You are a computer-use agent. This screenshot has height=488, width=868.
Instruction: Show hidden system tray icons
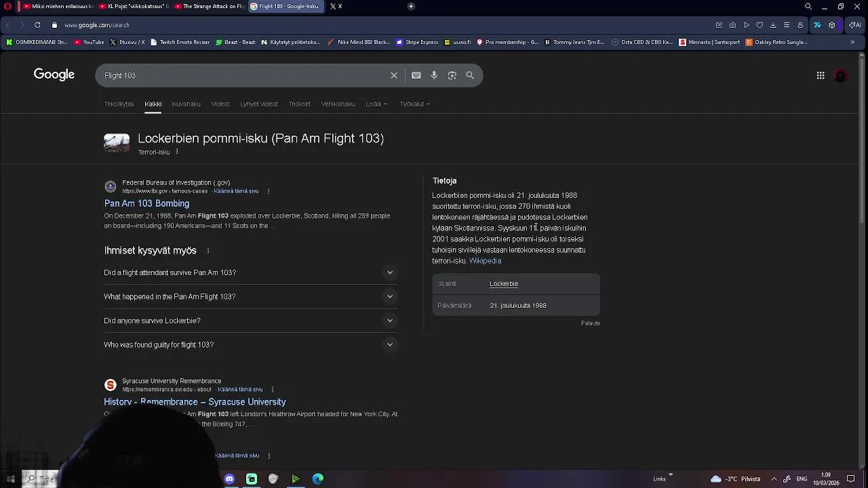(x=774, y=479)
